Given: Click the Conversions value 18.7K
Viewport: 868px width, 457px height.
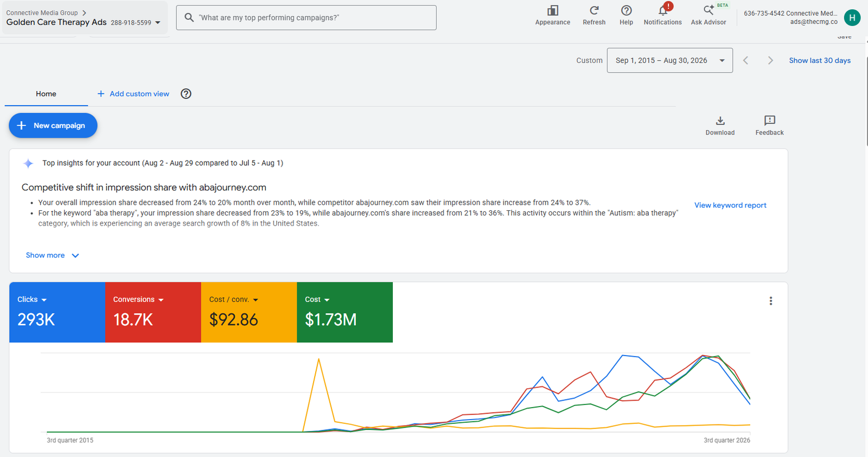Looking at the screenshot, I should click(x=133, y=320).
